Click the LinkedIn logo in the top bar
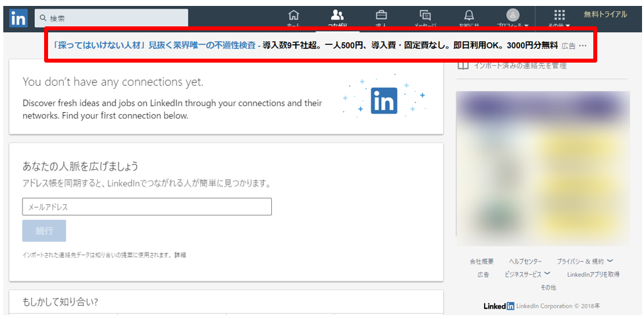 (x=18, y=18)
